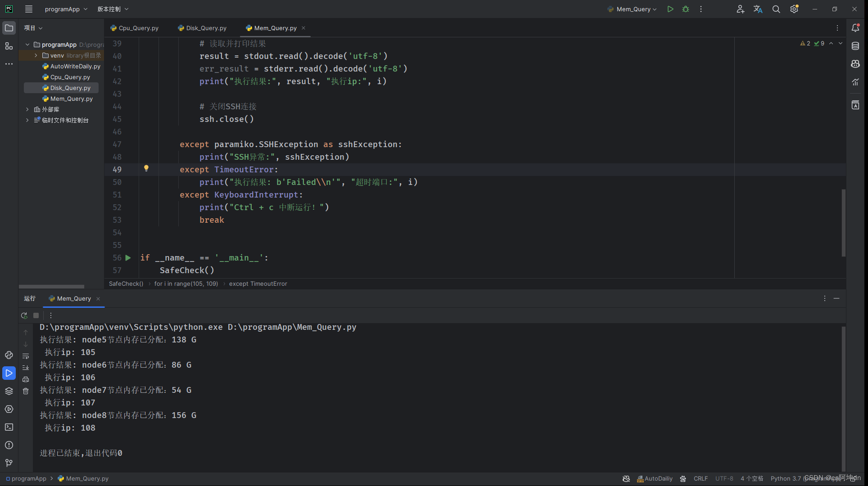The image size is (868, 486).
Task: Open the 版本控制 dropdown
Action: tap(113, 9)
